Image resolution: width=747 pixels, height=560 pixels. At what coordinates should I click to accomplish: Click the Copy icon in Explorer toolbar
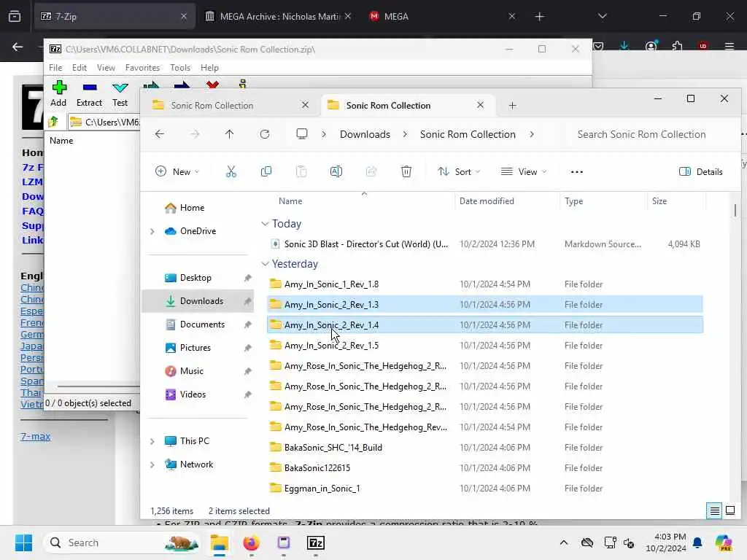pos(266,171)
